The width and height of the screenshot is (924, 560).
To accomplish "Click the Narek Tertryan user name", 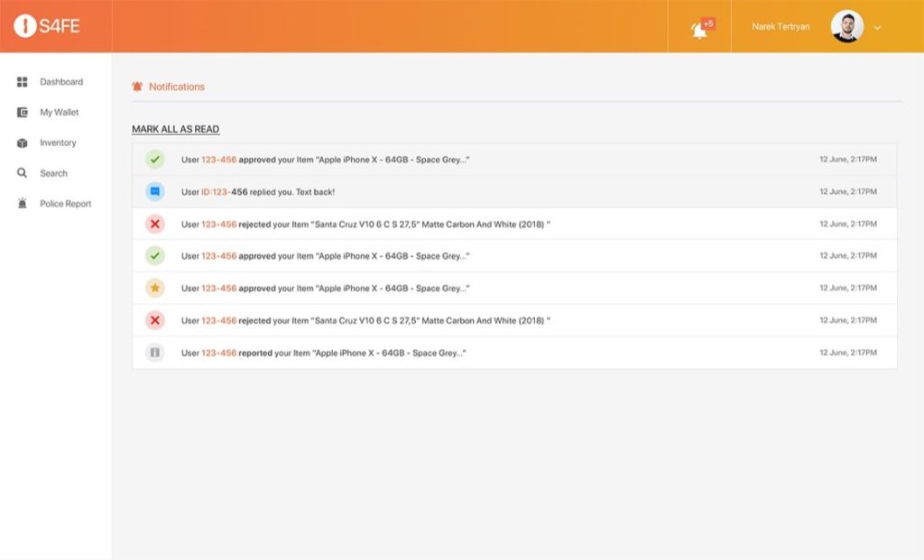I will point(781,26).
